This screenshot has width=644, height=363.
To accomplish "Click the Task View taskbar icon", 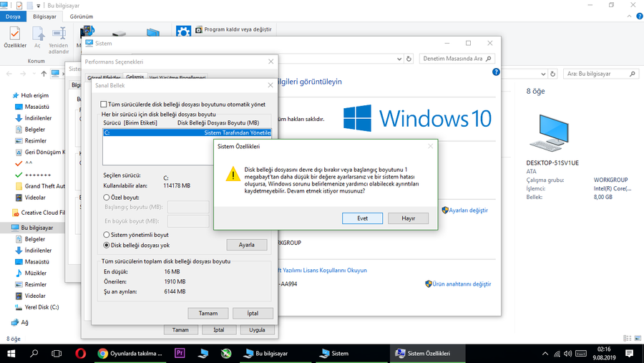I will tap(57, 353).
